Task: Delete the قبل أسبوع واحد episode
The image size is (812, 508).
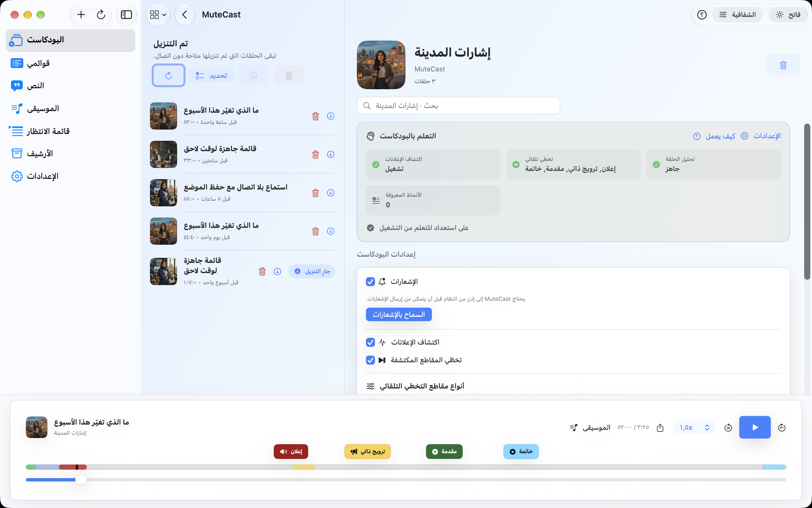Action: click(262, 271)
